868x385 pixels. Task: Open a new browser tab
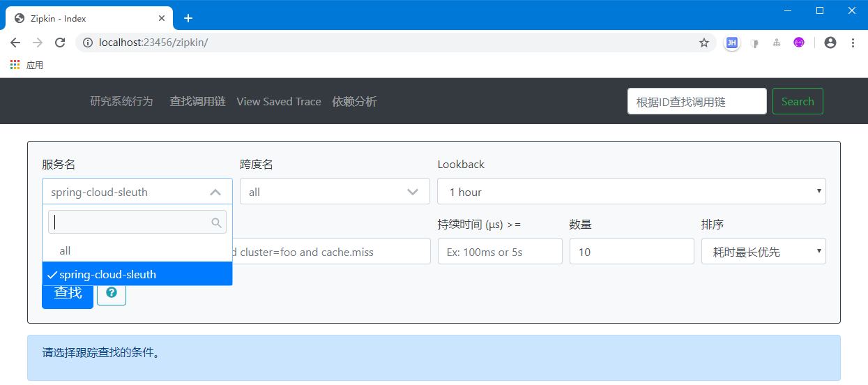click(188, 18)
